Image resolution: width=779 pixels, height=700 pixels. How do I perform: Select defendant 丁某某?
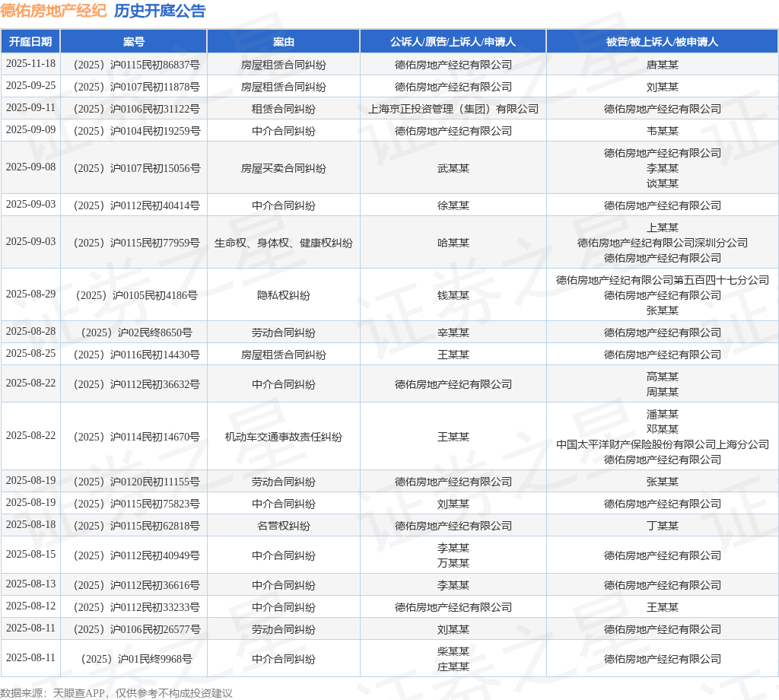tap(663, 526)
